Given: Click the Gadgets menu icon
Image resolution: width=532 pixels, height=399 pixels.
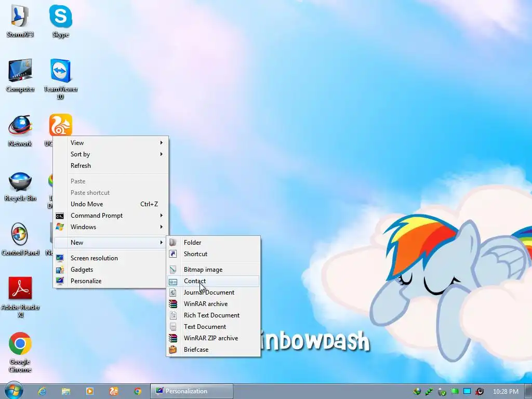Looking at the screenshot, I should coord(60,270).
